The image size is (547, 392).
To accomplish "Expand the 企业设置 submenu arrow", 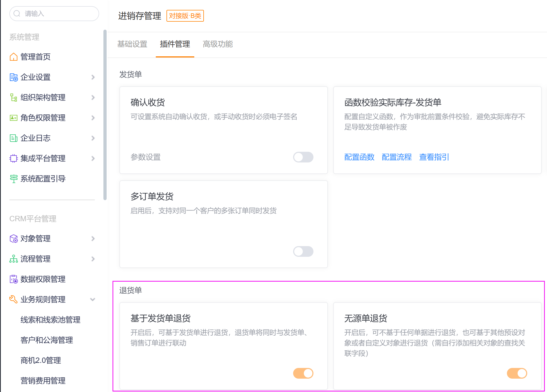I will click(93, 77).
